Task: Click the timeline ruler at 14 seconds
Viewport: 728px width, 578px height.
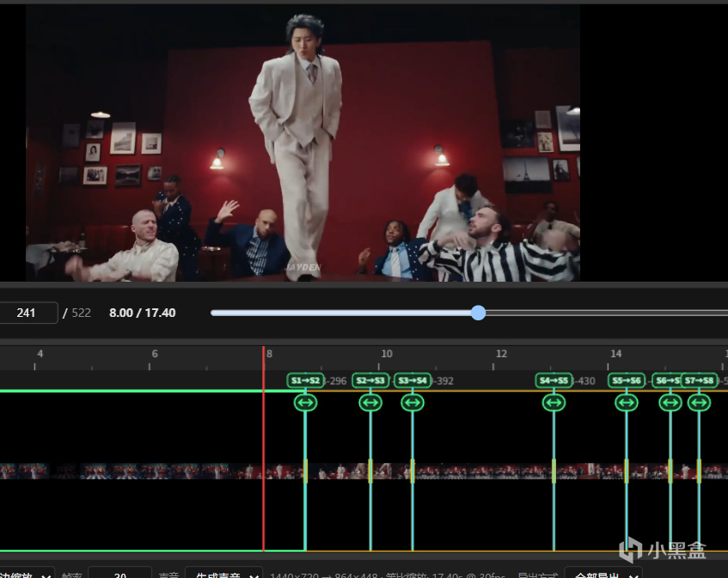Action: click(615, 354)
